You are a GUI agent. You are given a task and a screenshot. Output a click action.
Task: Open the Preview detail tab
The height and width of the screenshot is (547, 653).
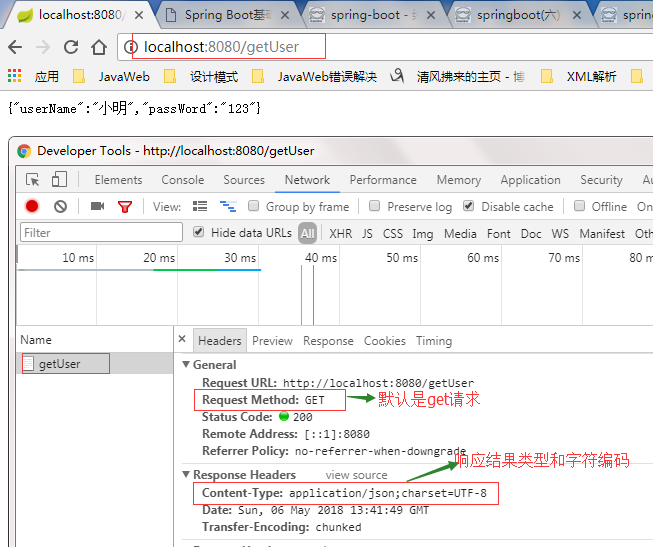click(x=272, y=341)
